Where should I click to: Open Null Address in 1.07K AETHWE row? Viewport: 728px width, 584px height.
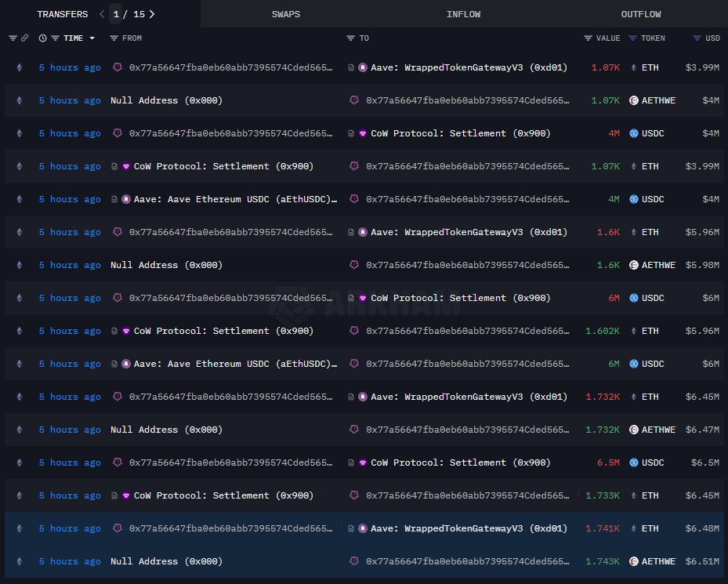pyautogui.click(x=166, y=100)
